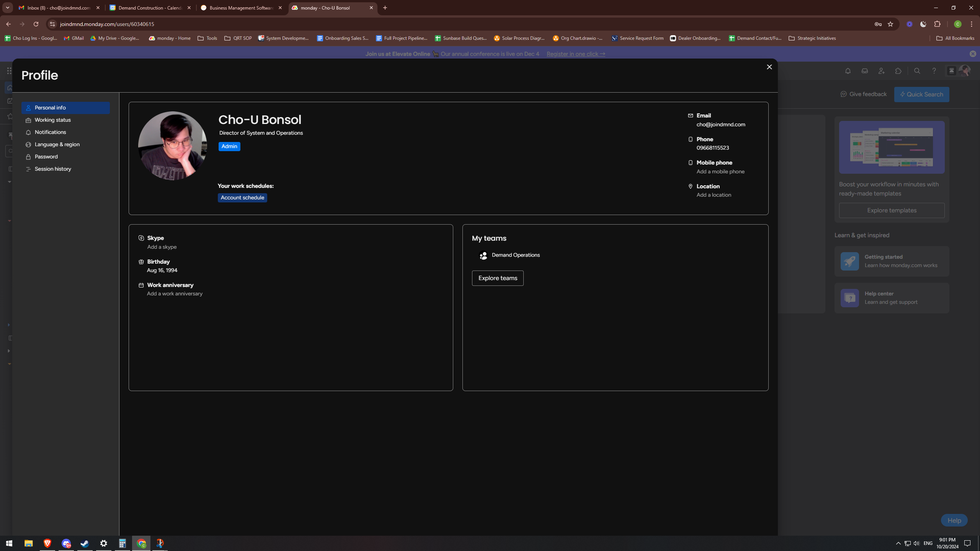980x551 pixels.
Task: Click the address bar URL
Action: pos(107,24)
